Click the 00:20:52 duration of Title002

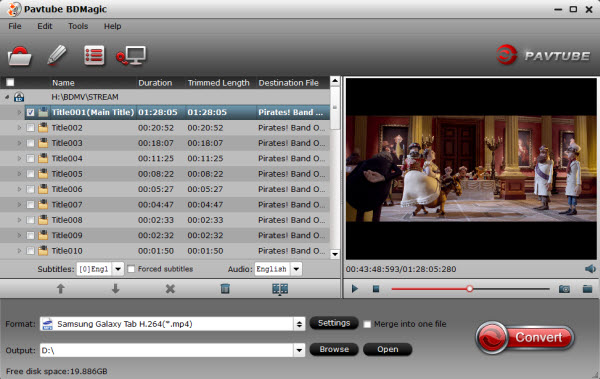156,127
